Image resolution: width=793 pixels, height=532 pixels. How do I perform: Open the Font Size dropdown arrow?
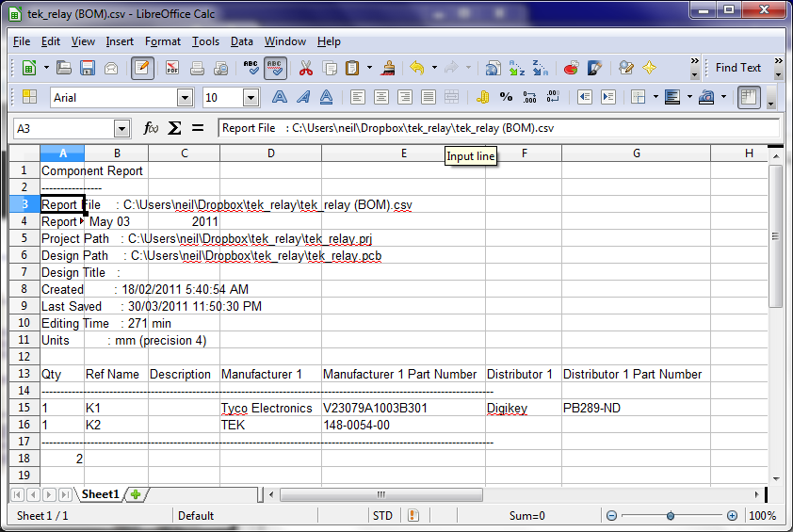(251, 98)
